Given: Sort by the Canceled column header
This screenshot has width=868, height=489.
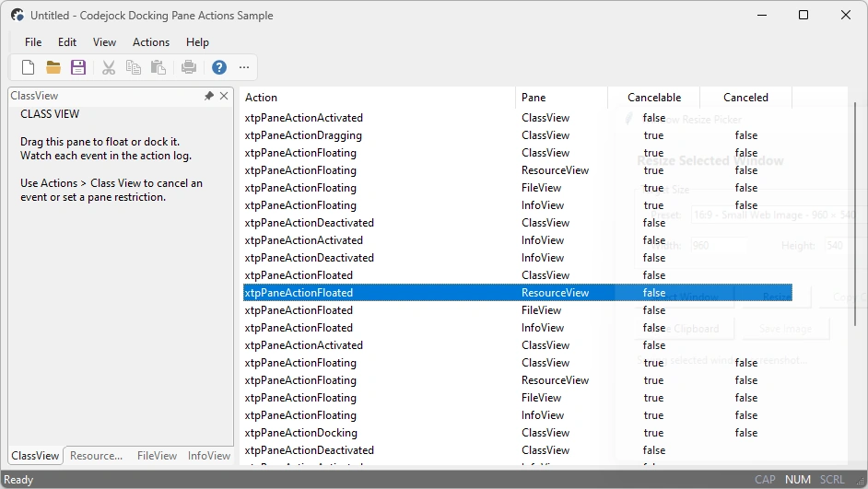Looking at the screenshot, I should pos(745,98).
